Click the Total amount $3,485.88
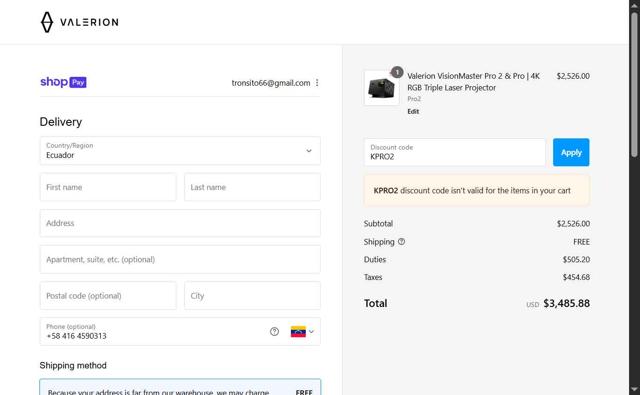 567,303
